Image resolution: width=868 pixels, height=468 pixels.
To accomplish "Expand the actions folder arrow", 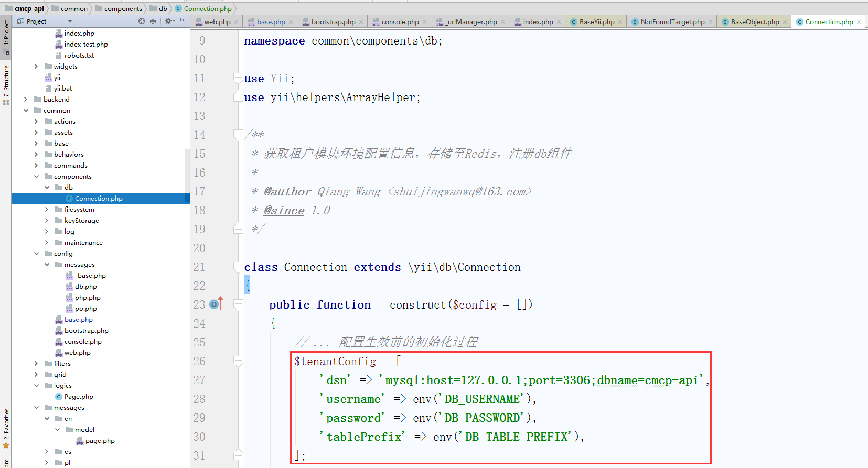I will coord(36,122).
